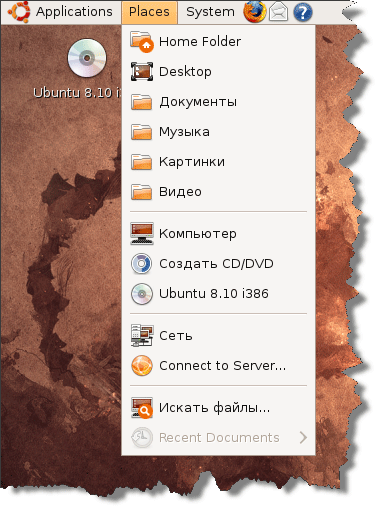Click the Искать файлы search icon
Image resolution: width=376 pixels, height=506 pixels.
(142, 407)
